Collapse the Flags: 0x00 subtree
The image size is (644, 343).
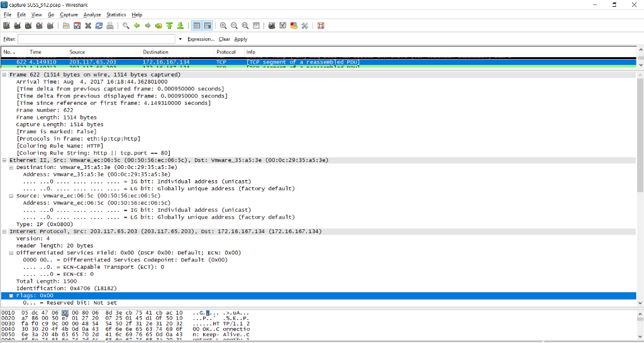pyautogui.click(x=11, y=296)
